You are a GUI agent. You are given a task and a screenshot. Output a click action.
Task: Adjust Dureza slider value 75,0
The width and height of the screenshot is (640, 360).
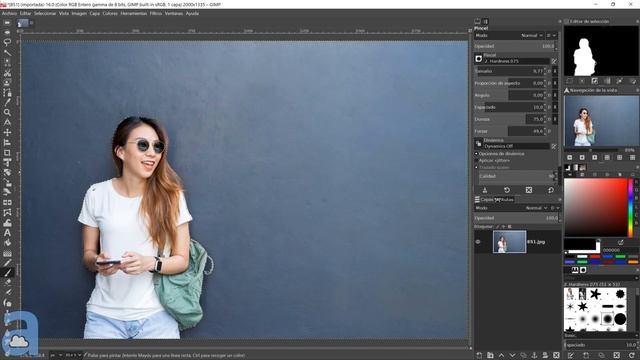coord(509,119)
